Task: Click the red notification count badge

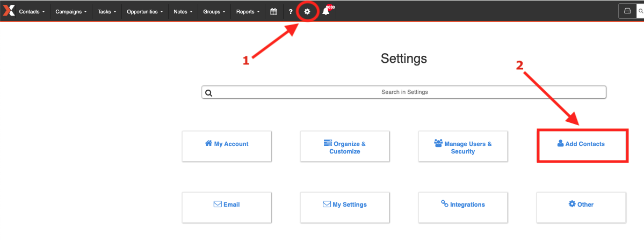Action: pyautogui.click(x=330, y=8)
